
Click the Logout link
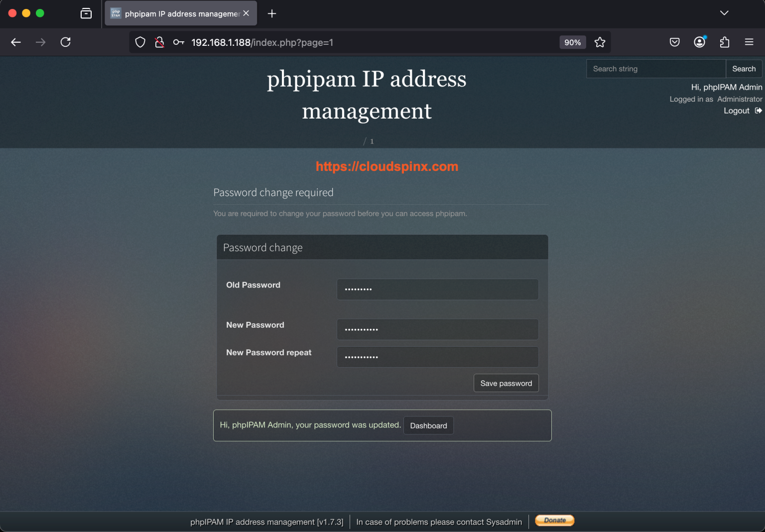(737, 111)
